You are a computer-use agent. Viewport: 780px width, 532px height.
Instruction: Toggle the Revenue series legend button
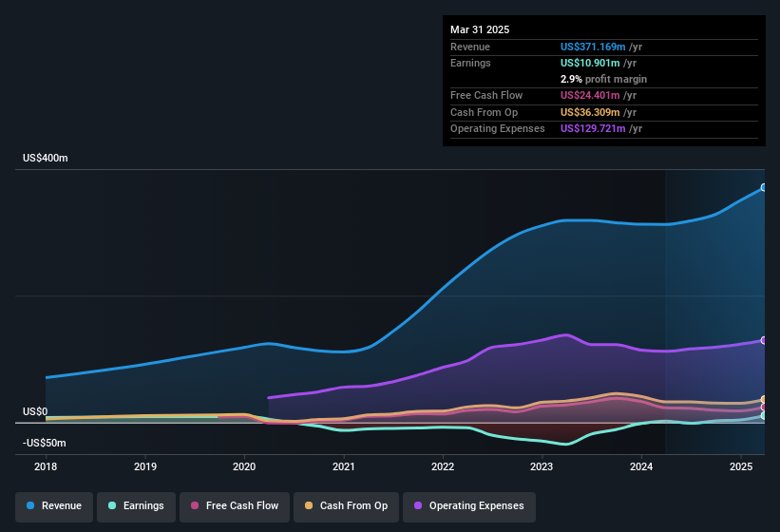(x=54, y=506)
